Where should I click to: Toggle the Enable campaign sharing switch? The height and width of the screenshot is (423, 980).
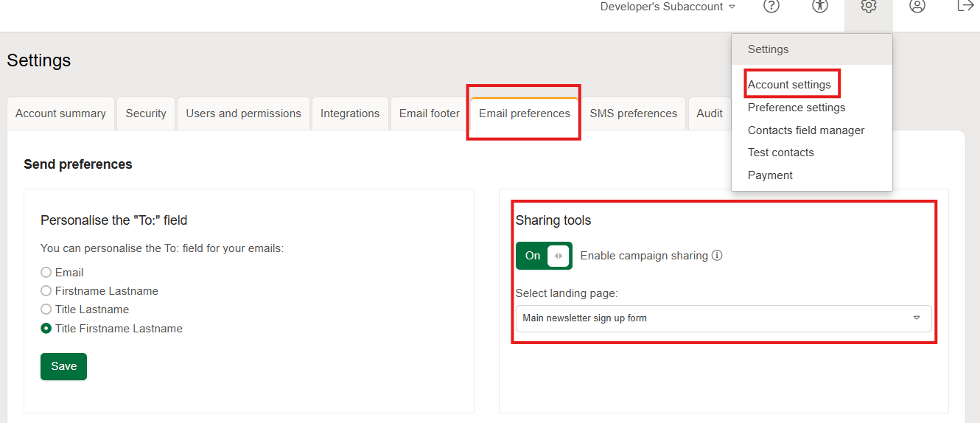pyautogui.click(x=544, y=256)
